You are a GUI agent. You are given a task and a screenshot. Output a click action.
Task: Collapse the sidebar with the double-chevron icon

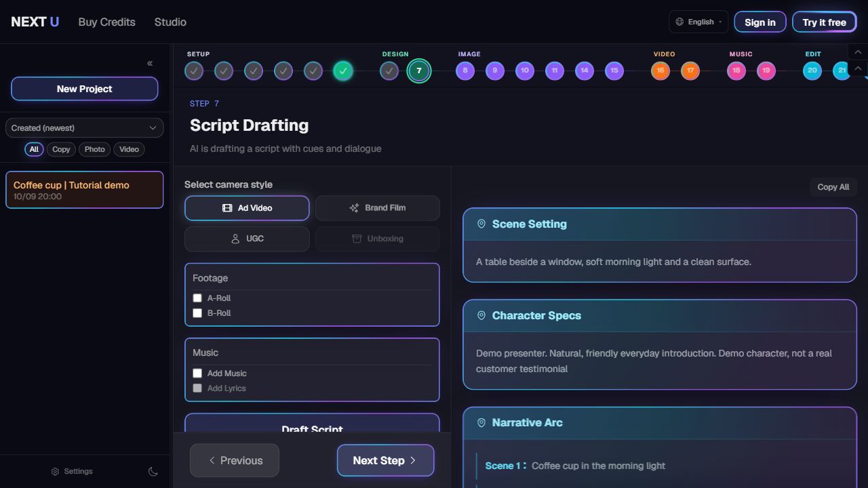click(150, 64)
